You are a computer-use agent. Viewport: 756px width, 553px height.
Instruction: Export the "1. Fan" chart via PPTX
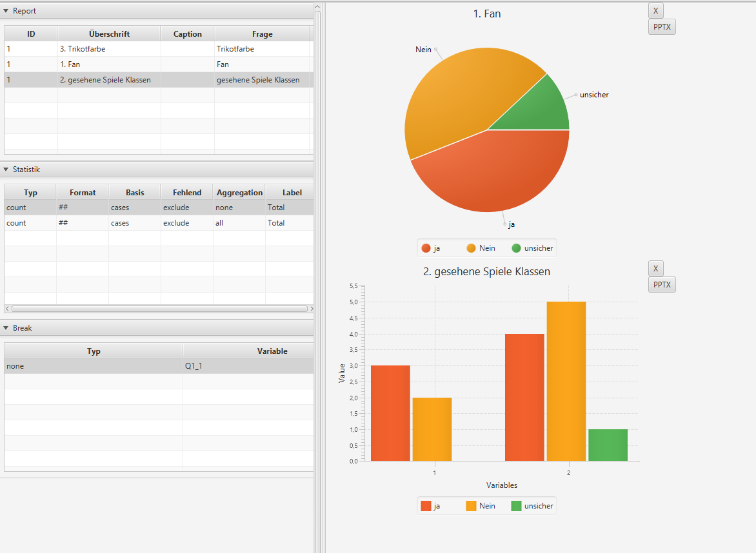(662, 27)
